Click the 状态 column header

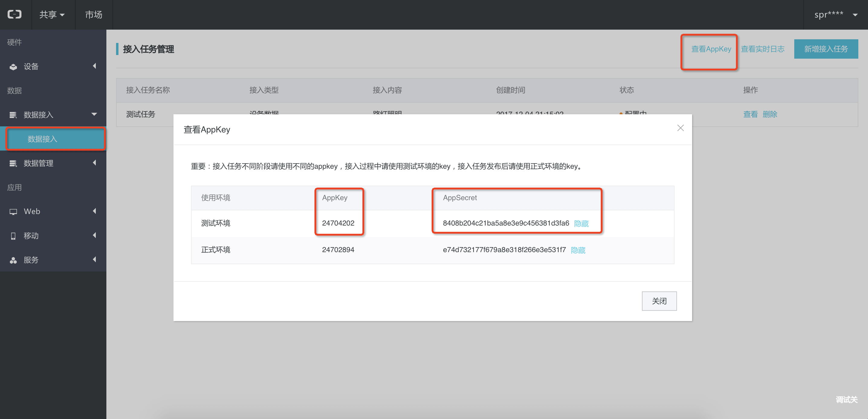coord(627,90)
